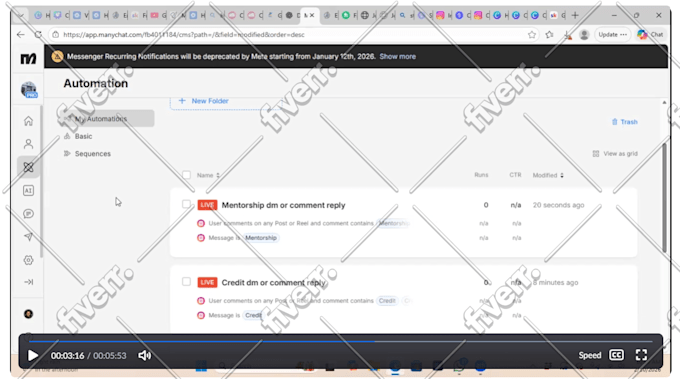Open Copilot Chat button
The width and height of the screenshot is (680, 379).
[x=651, y=34]
